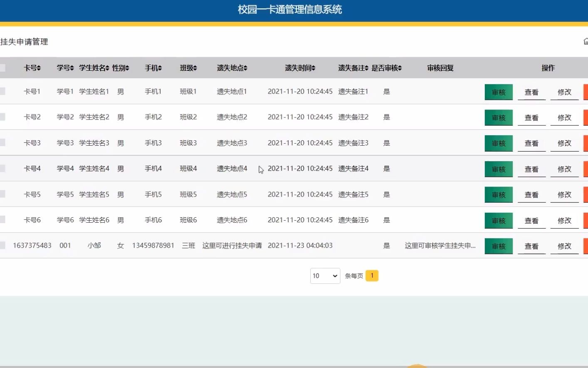This screenshot has width=588, height=368.
Task: Click the 审核回复 cell showing 这里可审核学生挂失申 text
Action: tap(440, 246)
